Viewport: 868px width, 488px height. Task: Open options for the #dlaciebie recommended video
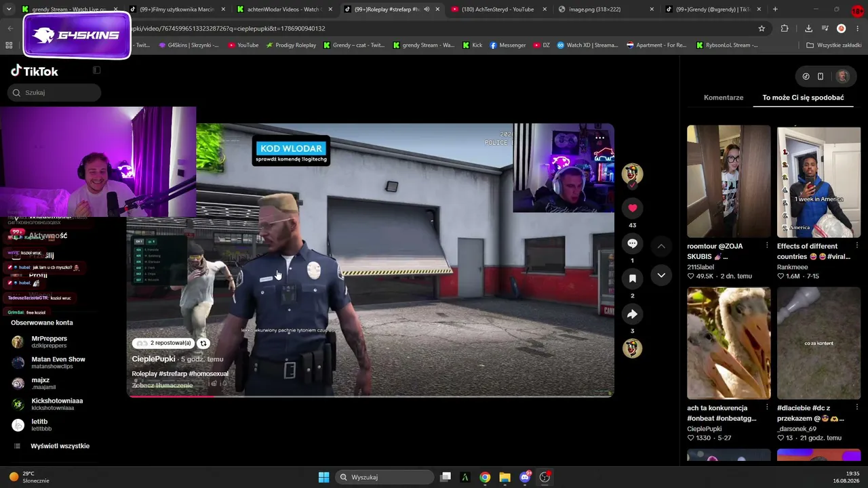(857, 408)
